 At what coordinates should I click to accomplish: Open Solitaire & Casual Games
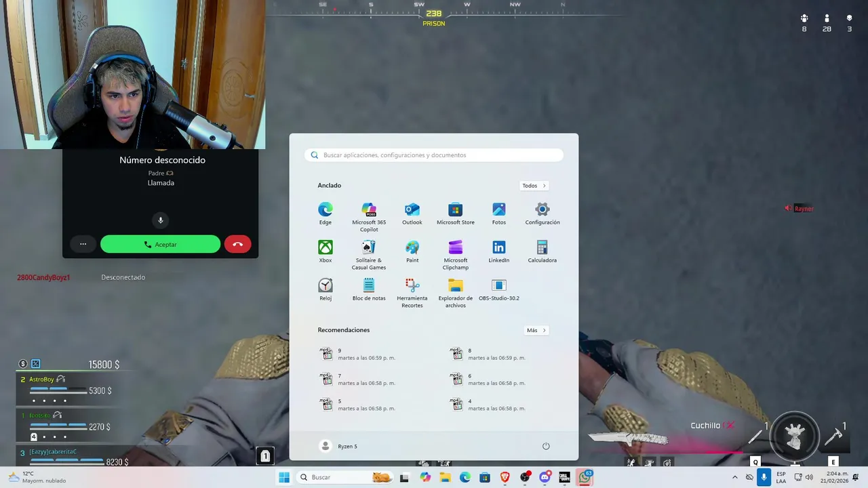369,255
